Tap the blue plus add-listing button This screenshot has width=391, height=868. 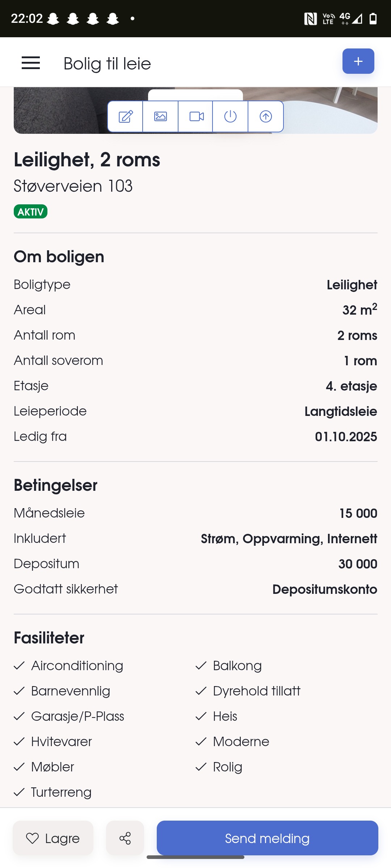pos(358,61)
